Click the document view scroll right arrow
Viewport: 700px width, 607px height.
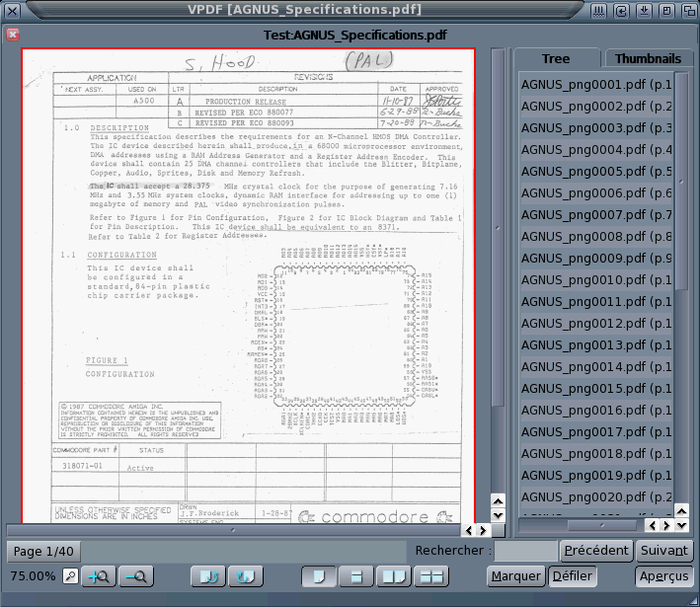(x=483, y=530)
